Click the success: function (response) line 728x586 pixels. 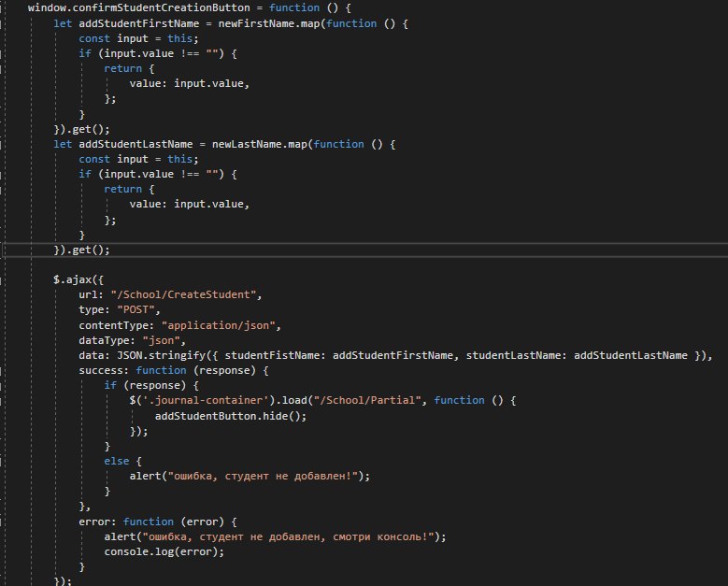(174, 370)
